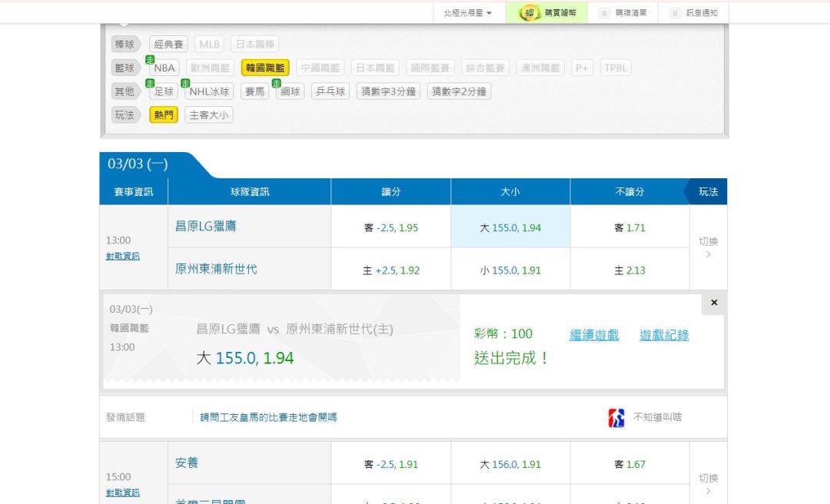Click the basketball player logo next to 不知道叫啥
Viewport: 830px width, 504px height.
click(x=616, y=418)
